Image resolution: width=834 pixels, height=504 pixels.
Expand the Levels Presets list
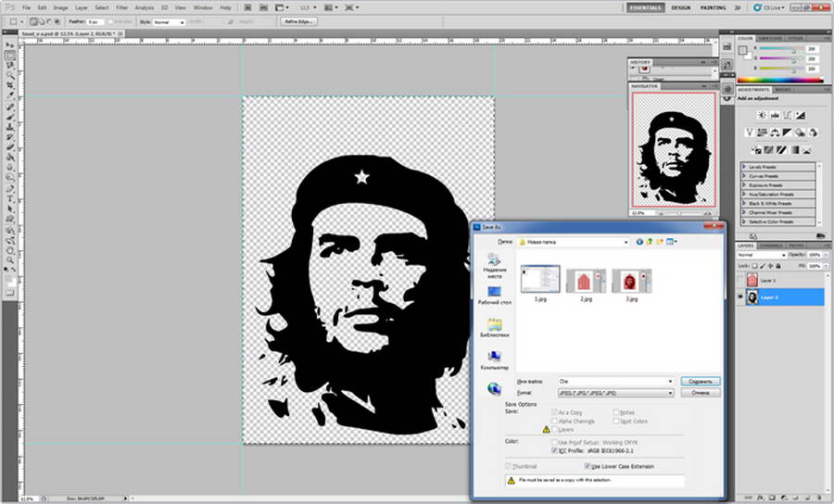click(744, 167)
